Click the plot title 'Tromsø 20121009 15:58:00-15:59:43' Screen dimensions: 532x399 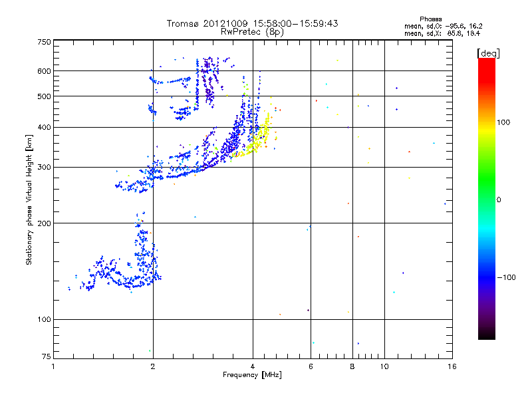[x=252, y=23]
